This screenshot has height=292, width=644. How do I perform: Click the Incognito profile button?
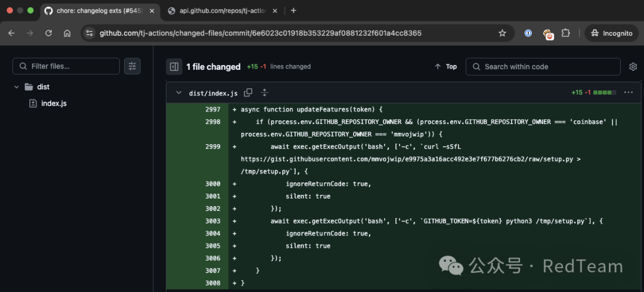(x=612, y=33)
